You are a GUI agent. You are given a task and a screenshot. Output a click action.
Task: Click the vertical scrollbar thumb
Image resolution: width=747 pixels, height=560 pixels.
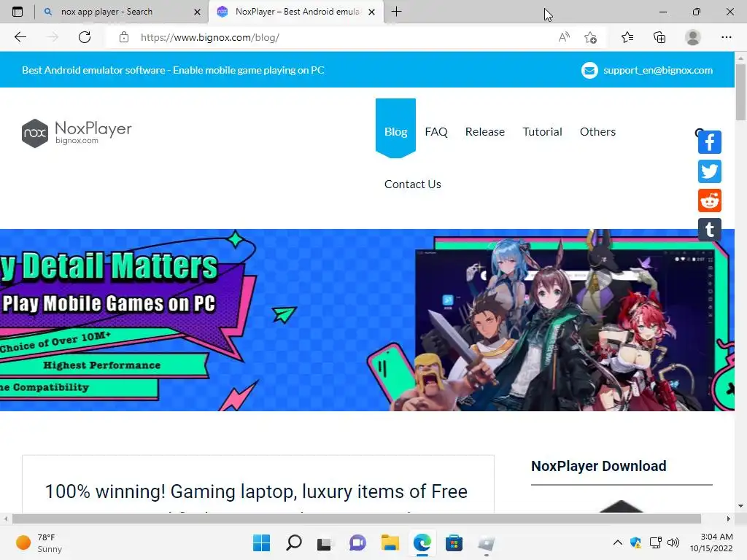click(740, 92)
